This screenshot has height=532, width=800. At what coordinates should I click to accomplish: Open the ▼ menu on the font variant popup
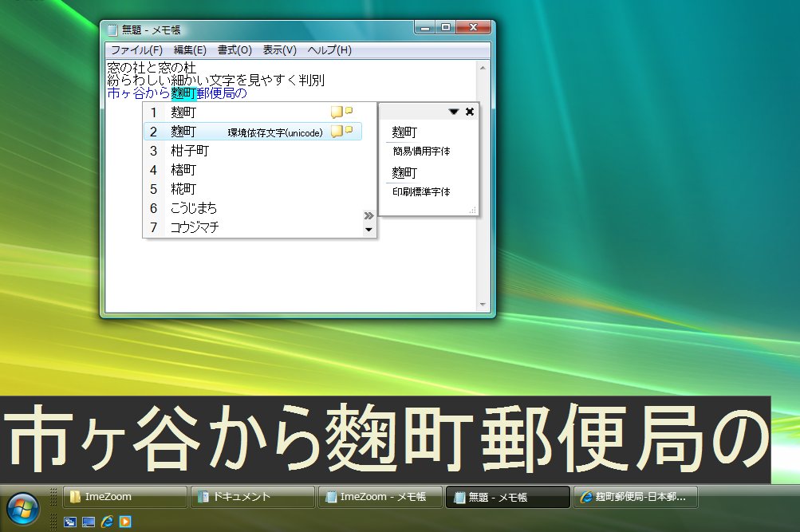[453, 112]
